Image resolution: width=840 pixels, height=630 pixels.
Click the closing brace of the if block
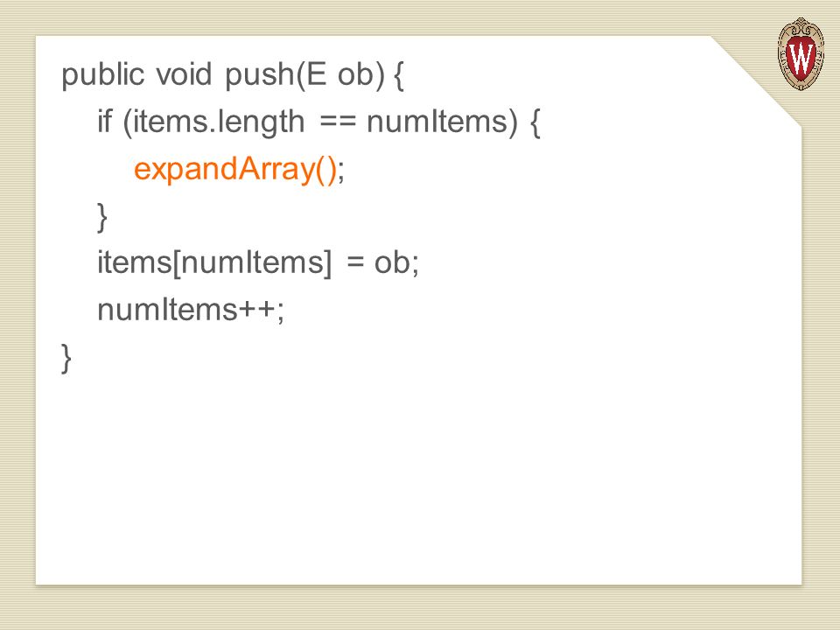tap(101, 217)
